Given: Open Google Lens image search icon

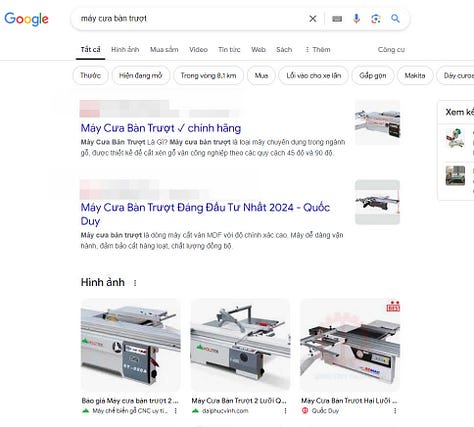Looking at the screenshot, I should coord(376,19).
